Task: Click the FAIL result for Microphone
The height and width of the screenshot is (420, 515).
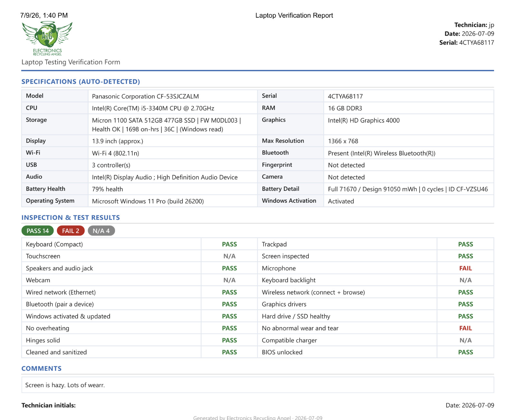Action: (465, 268)
